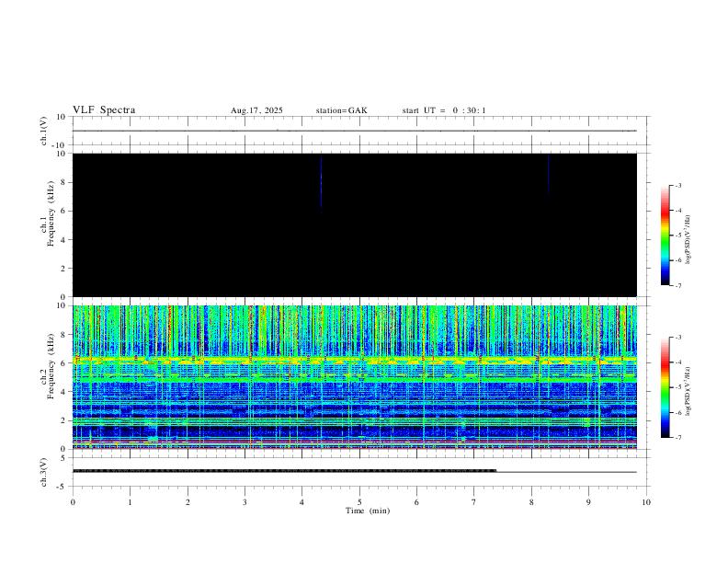Viewport: 728px width, 563px height.
Task: Click the start UT time label
Action: click(x=444, y=110)
